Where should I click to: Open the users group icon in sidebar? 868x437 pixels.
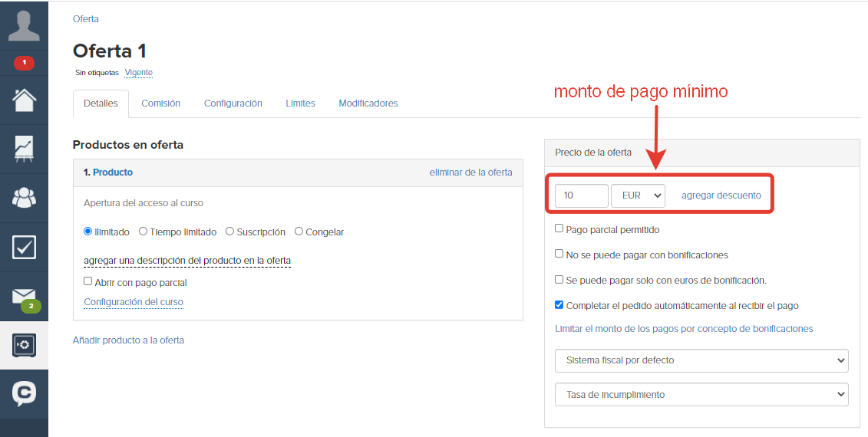click(x=24, y=198)
